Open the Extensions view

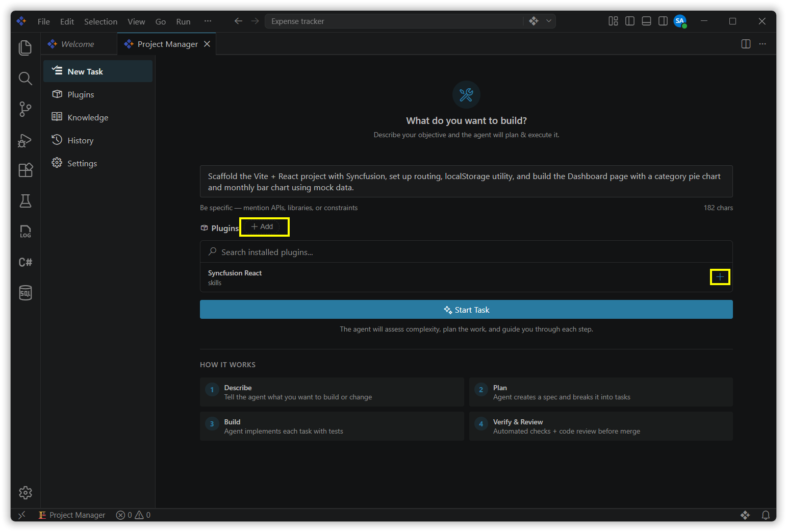(25, 170)
